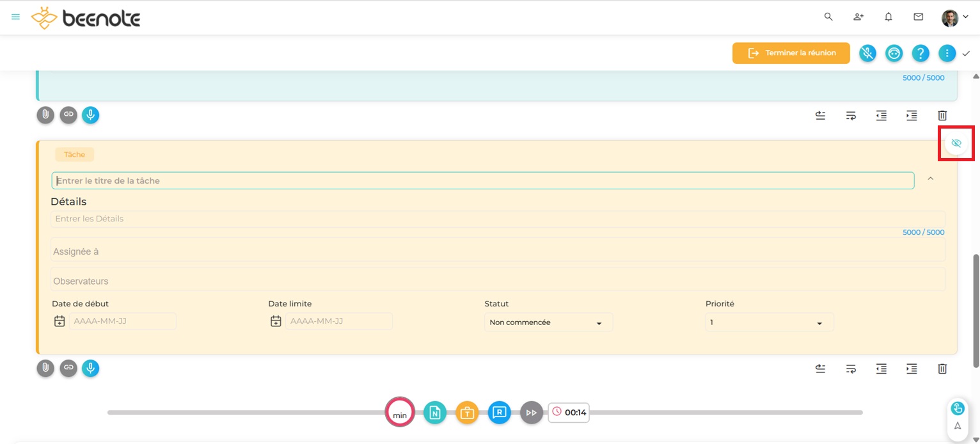Click the min timer circle on timeline

pyautogui.click(x=400, y=413)
